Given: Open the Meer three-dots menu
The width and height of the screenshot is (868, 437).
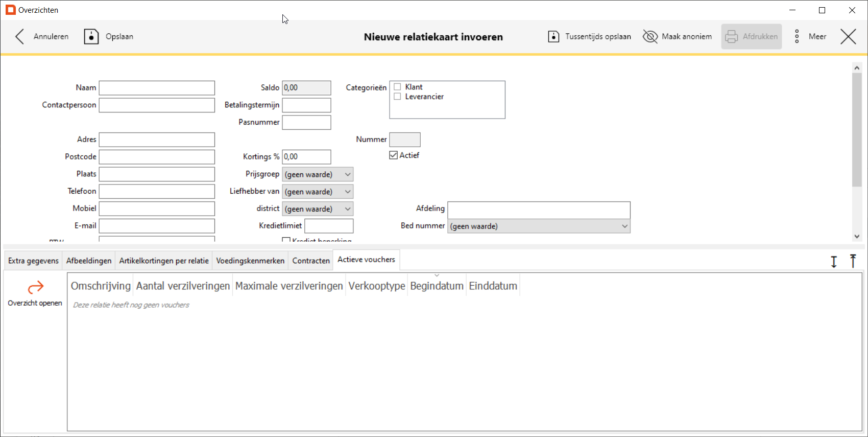Looking at the screenshot, I should (797, 37).
